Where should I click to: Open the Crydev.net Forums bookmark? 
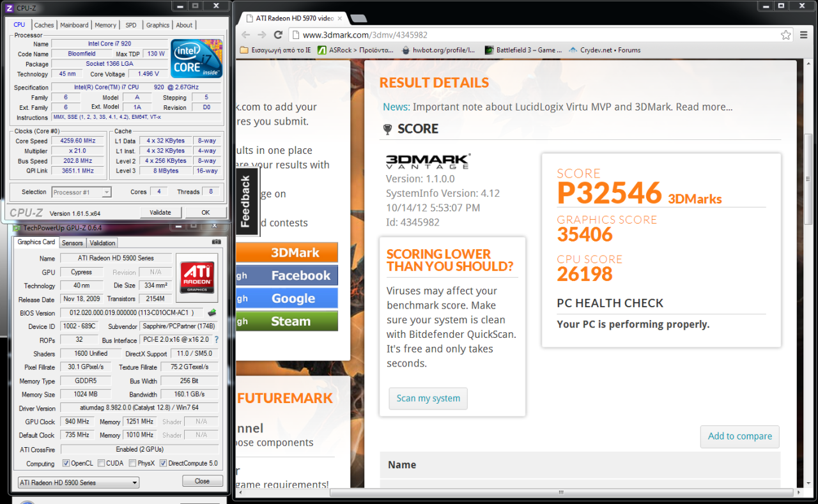(x=605, y=50)
